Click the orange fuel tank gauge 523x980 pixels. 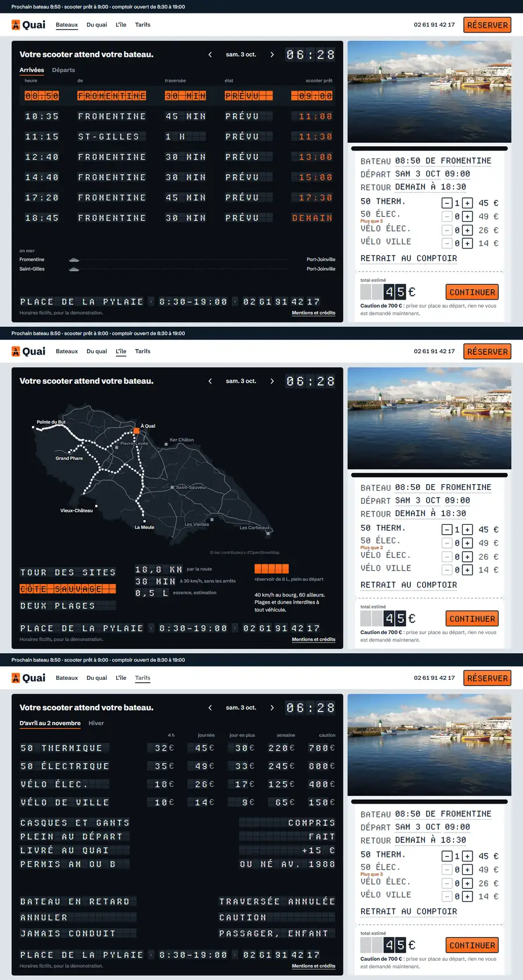[271, 569]
